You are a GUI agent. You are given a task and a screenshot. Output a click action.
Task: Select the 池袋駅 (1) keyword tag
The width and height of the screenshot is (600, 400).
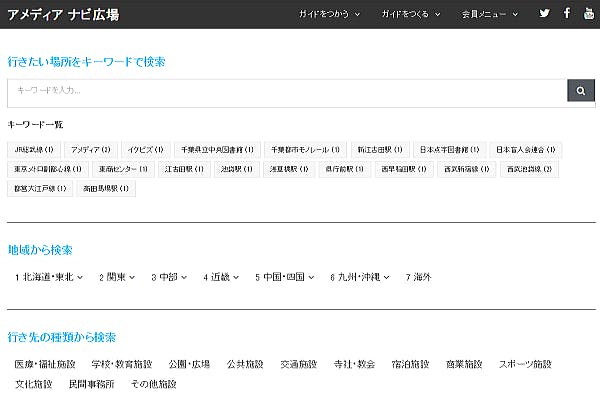point(236,169)
